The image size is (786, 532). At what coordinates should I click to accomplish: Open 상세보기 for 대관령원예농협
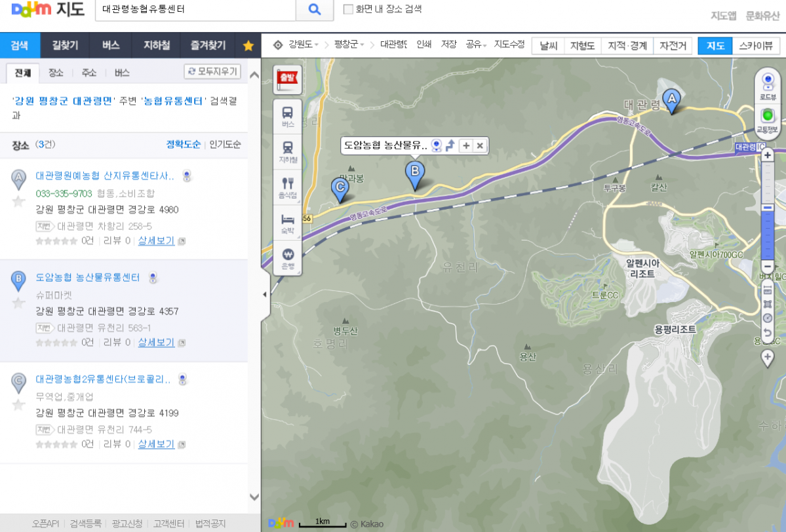click(x=157, y=241)
